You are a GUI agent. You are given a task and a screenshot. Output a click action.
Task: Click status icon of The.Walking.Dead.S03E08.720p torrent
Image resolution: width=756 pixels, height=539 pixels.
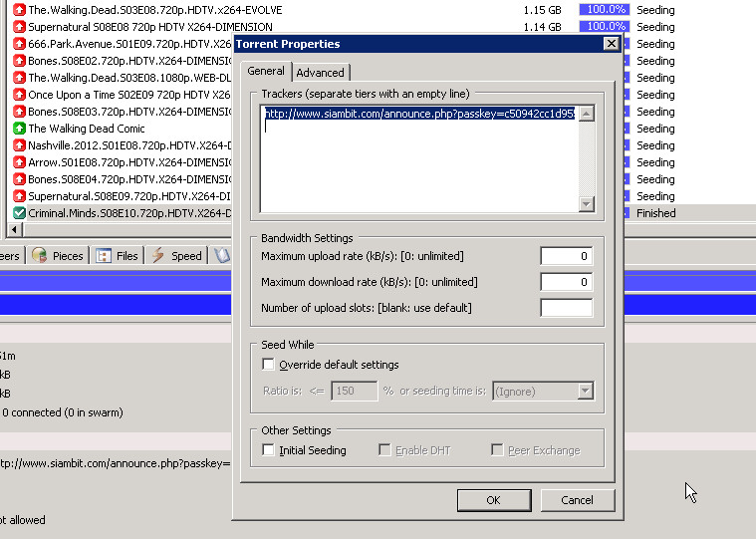click(19, 10)
